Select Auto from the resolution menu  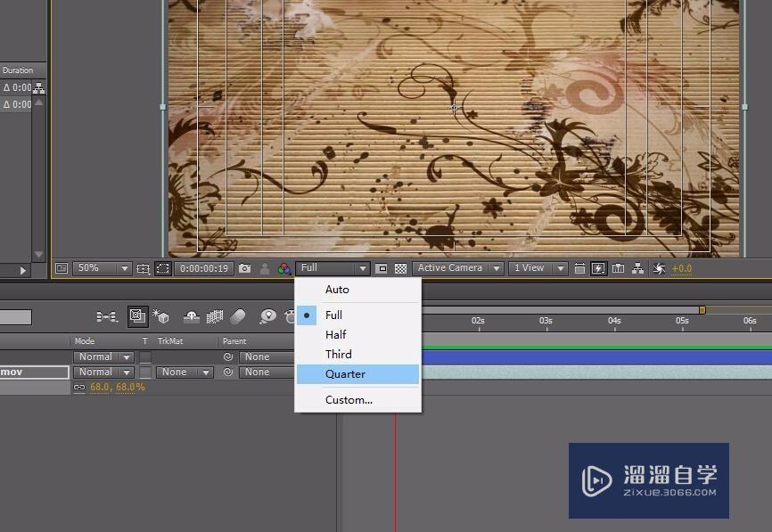(358, 290)
